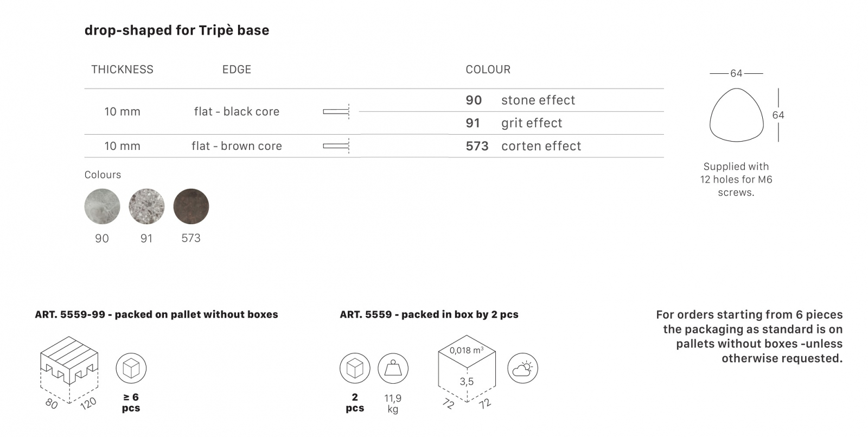The width and height of the screenshot is (868, 437).
Task: Select the corten effect colour swatch 573
Action: tap(191, 206)
